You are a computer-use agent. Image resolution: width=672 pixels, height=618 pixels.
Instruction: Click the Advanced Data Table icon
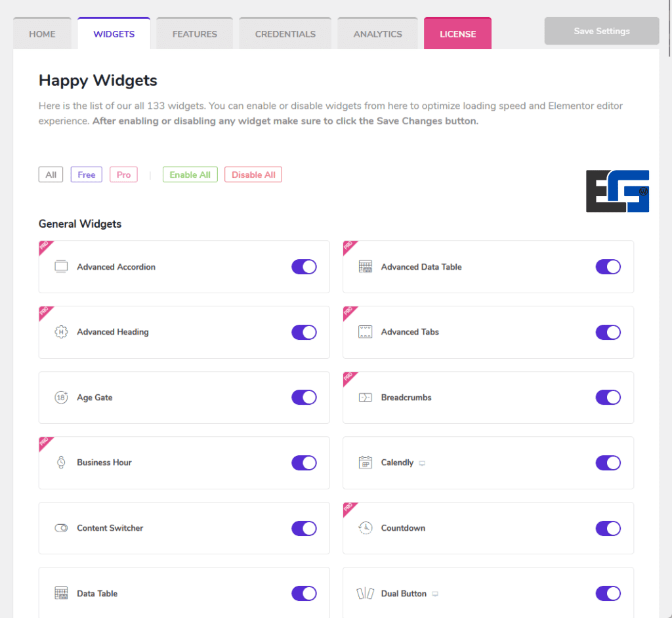(x=365, y=266)
